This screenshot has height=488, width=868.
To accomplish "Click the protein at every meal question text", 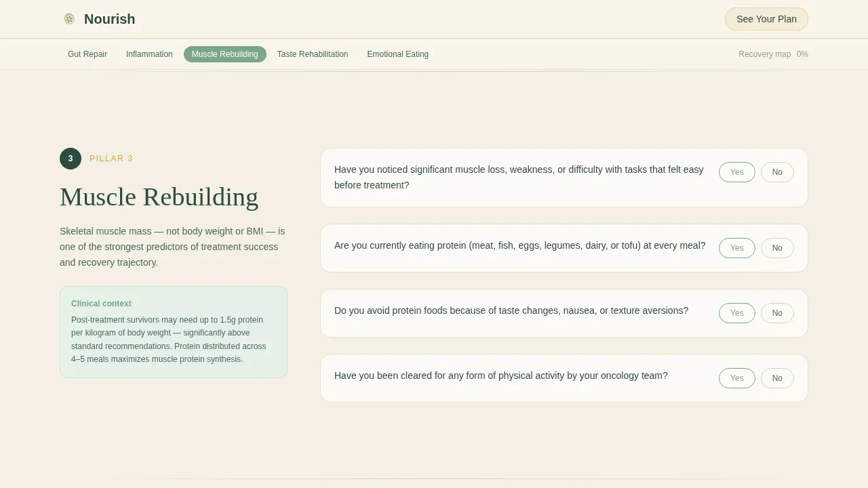I will point(519,245).
